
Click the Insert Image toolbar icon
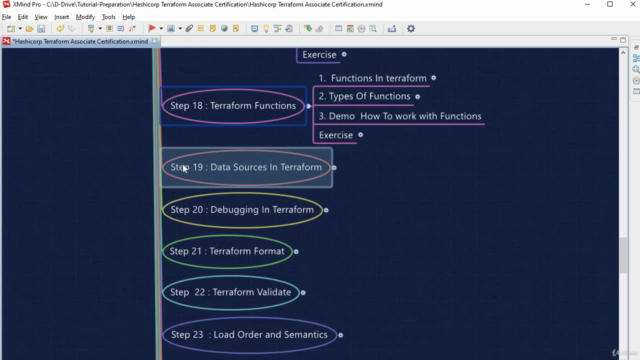[171, 29]
